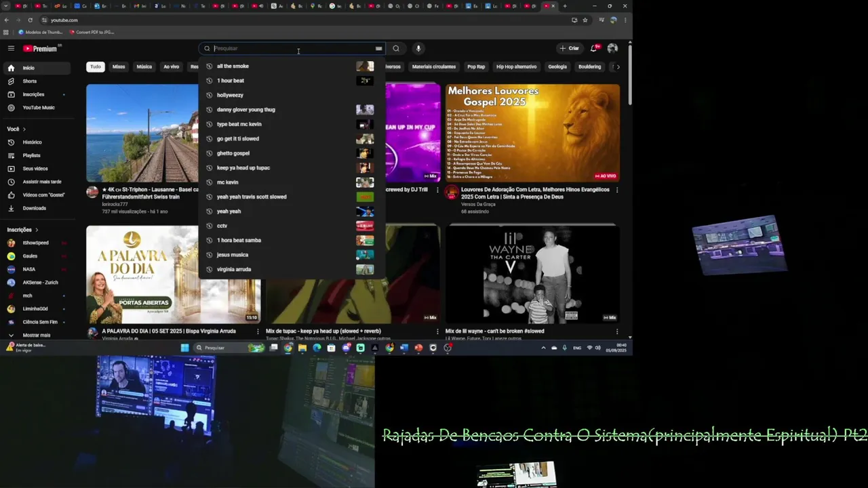Image resolution: width=868 pixels, height=488 pixels.
Task: Open LiminhaG0d channel
Action: click(36, 308)
